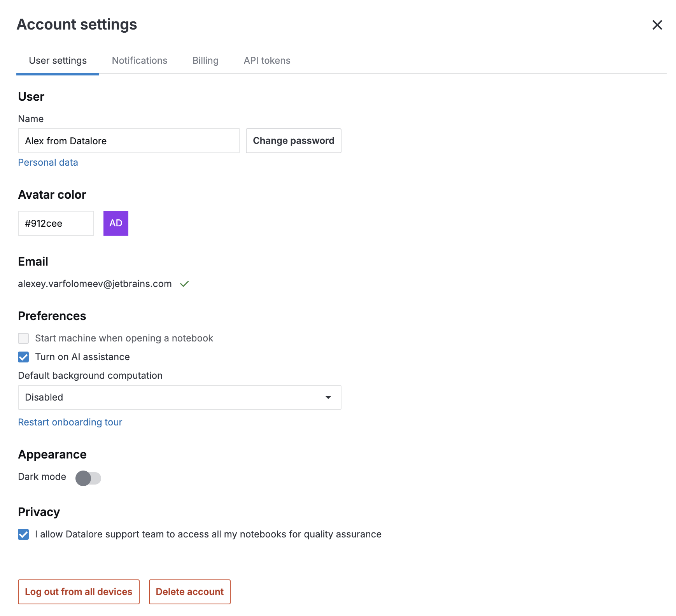This screenshot has height=616, width=676.
Task: Switch to the Notifications tab
Action: pyautogui.click(x=139, y=60)
